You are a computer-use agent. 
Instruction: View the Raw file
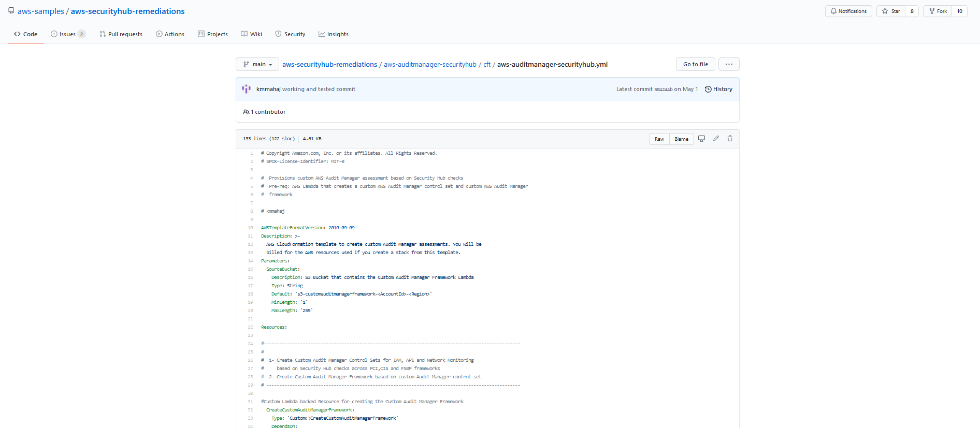pos(659,139)
